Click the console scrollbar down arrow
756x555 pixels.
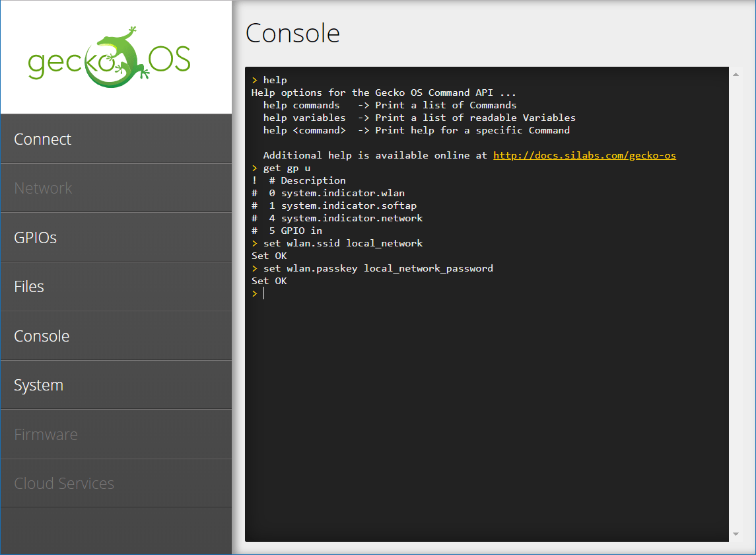tap(736, 535)
